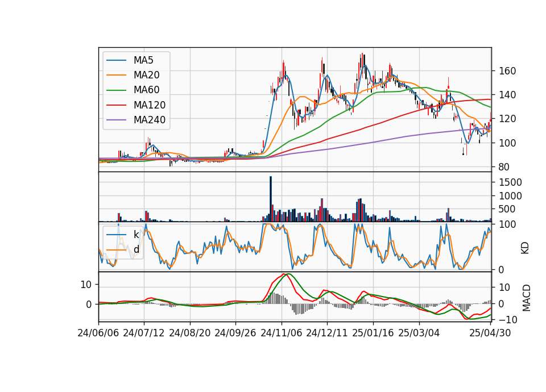The image size is (546, 392).
Task: Click the price axis value 80
Action: [504, 167]
